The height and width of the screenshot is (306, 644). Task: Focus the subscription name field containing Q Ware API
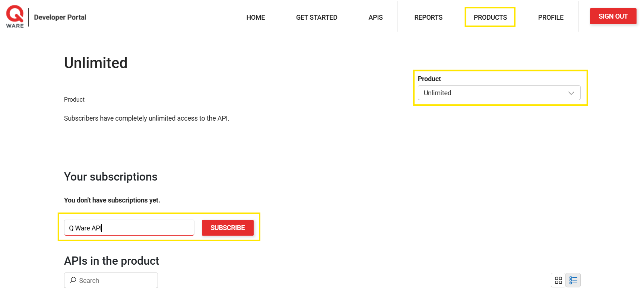pos(129,228)
